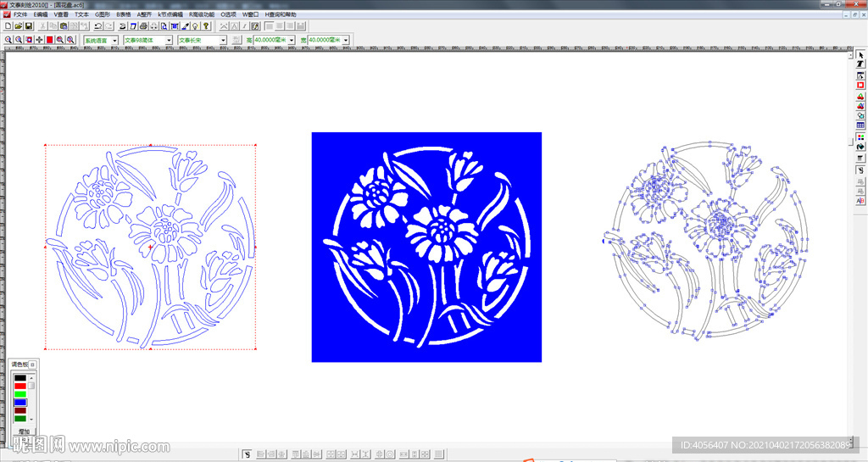Image resolution: width=868 pixels, height=462 pixels.
Task: Open the F文件 menu
Action: click(x=19, y=14)
